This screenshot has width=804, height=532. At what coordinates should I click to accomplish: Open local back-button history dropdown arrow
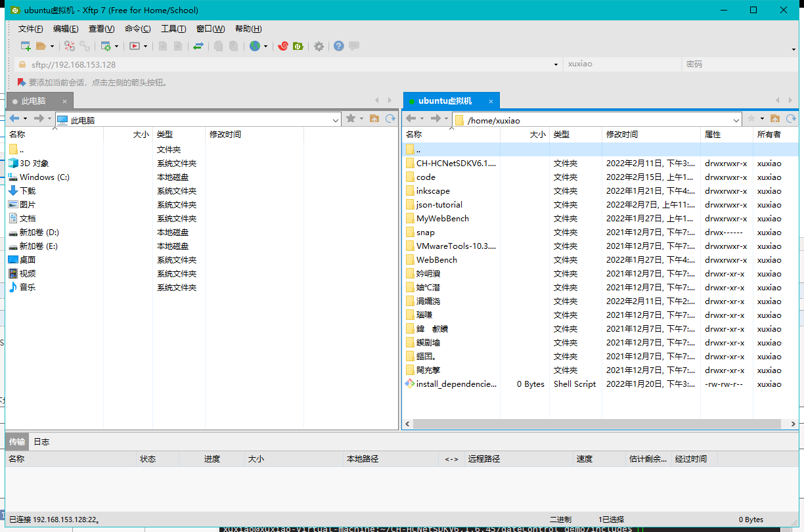pyautogui.click(x=25, y=119)
